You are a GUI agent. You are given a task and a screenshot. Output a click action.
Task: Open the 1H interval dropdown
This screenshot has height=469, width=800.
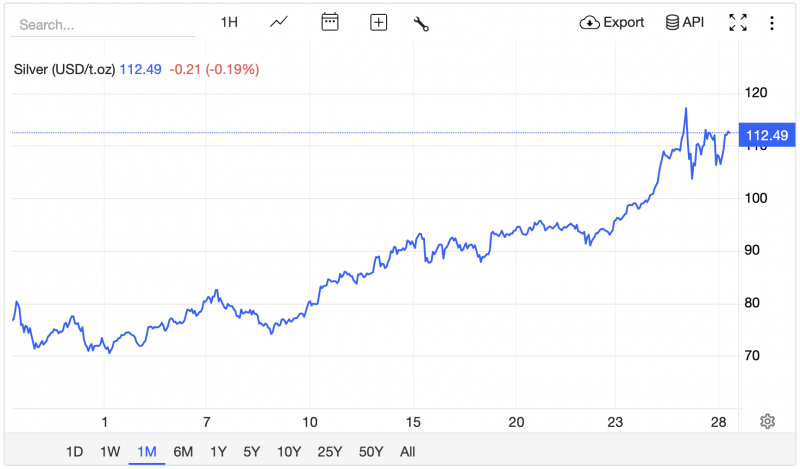[x=229, y=22]
